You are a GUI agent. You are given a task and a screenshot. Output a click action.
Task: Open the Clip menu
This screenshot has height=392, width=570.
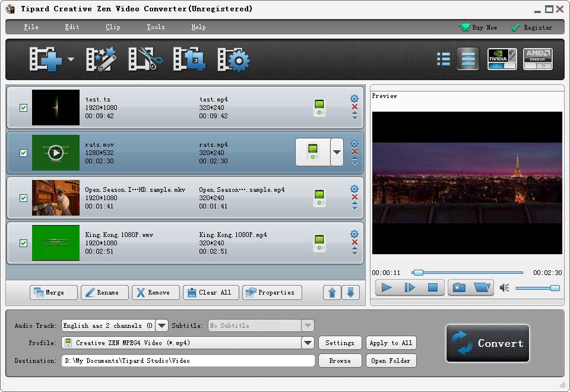113,27
